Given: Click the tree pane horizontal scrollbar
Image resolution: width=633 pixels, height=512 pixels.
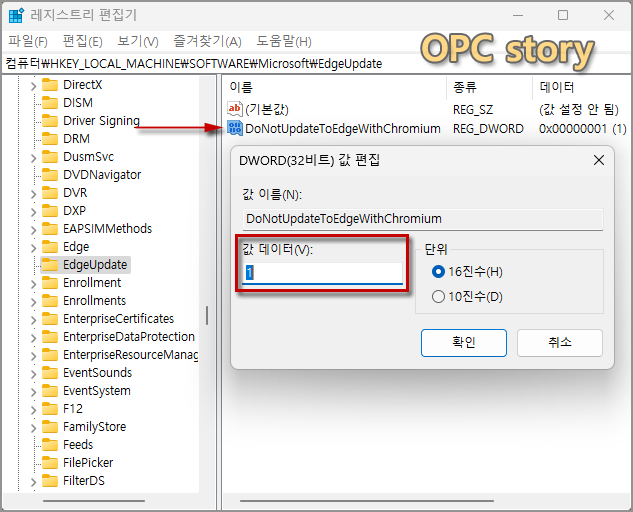Looking at the screenshot, I should pos(94,501).
